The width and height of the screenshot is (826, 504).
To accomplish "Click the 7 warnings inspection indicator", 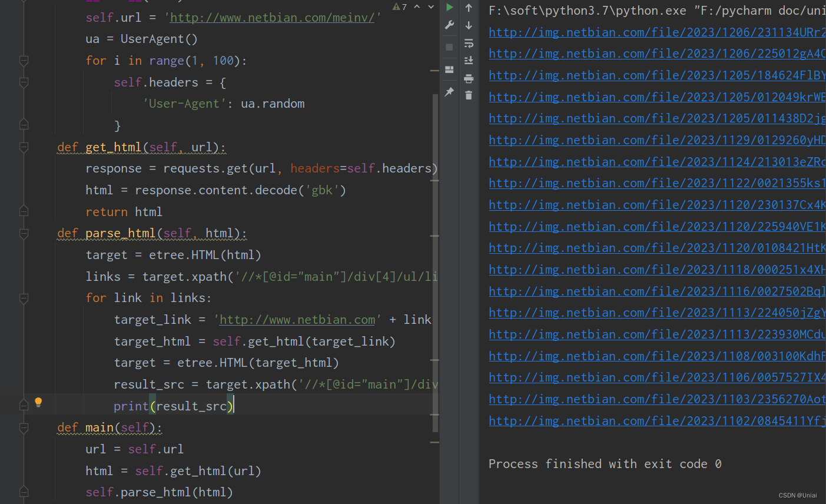I will 400,7.
